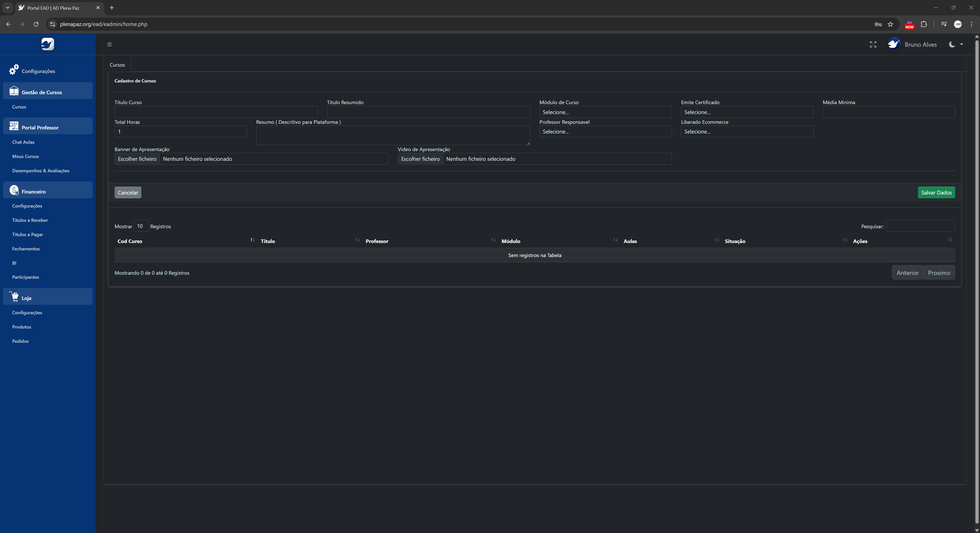Switch to the Cursos tab

tap(117, 65)
